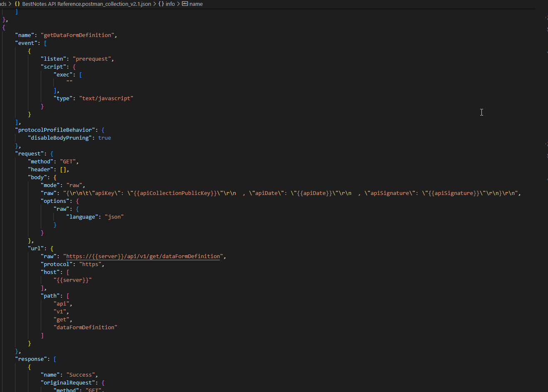The width and height of the screenshot is (548, 392).
Task: Click the "true" value of disableBodyPruning
Action: click(x=104, y=138)
